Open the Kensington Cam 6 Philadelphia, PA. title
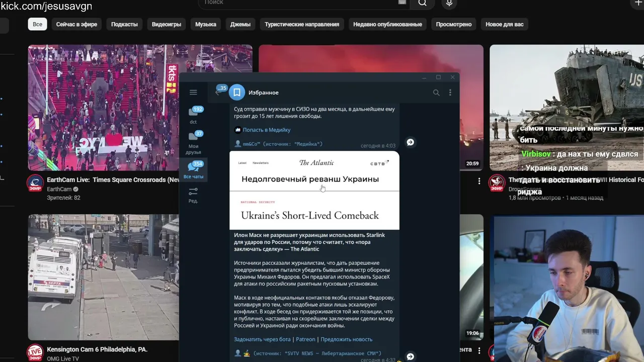This screenshot has height=362, width=644. click(97, 349)
